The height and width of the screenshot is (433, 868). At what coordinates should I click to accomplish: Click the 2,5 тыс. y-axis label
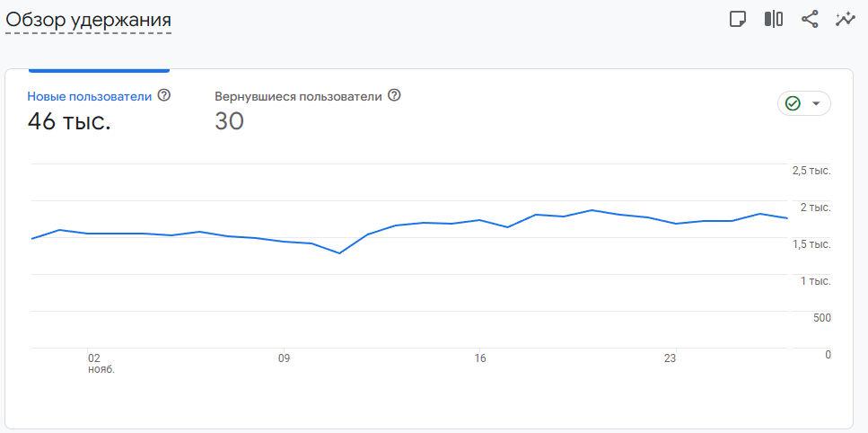tap(811, 171)
